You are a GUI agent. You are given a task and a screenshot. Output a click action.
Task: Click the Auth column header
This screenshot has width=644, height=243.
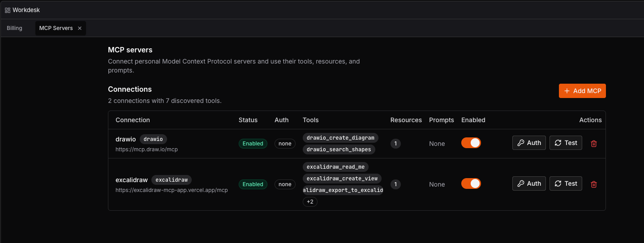pos(282,120)
